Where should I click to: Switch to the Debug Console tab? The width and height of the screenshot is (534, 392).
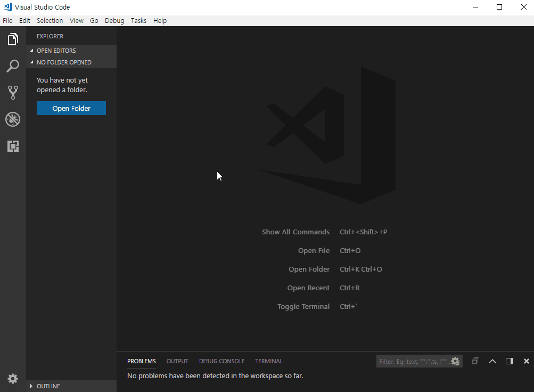pyautogui.click(x=221, y=361)
